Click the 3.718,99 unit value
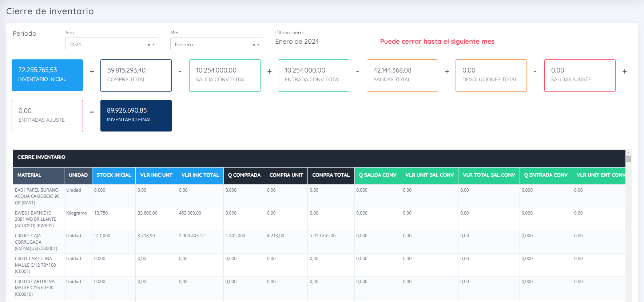This screenshot has width=644, height=302. coord(146,236)
